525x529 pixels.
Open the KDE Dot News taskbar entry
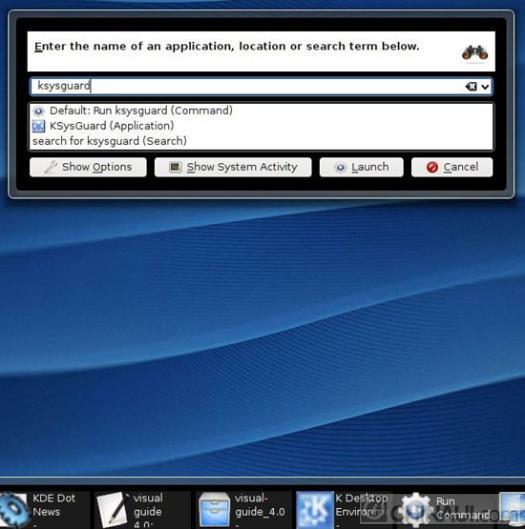pos(45,510)
